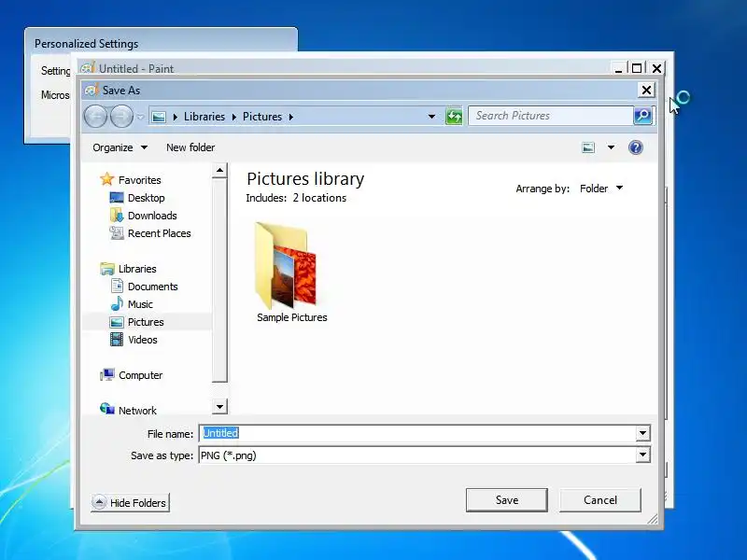The image size is (747, 560).
Task: Open Recent Places in Favorites
Action: tap(160, 233)
